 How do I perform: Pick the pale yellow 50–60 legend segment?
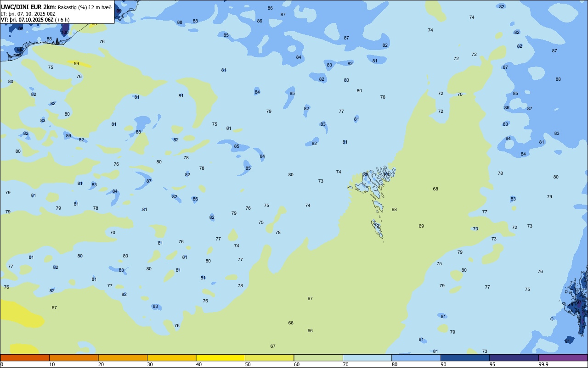[x=269, y=357]
